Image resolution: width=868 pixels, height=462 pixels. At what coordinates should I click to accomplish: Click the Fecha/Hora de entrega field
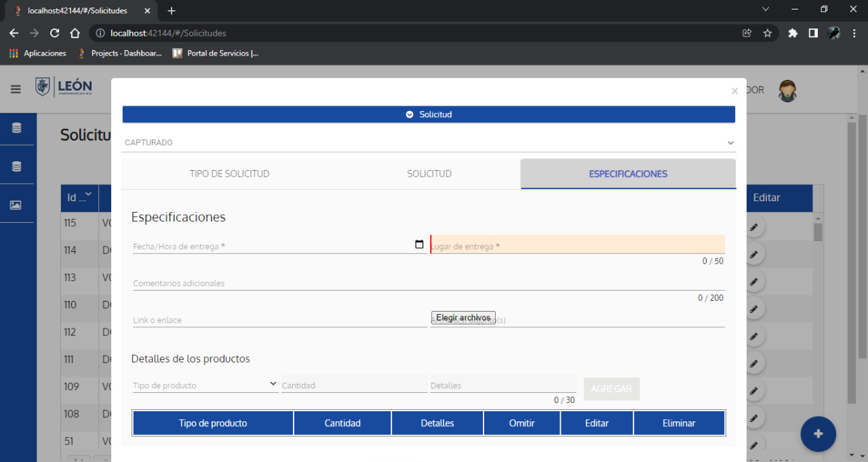[279, 245]
